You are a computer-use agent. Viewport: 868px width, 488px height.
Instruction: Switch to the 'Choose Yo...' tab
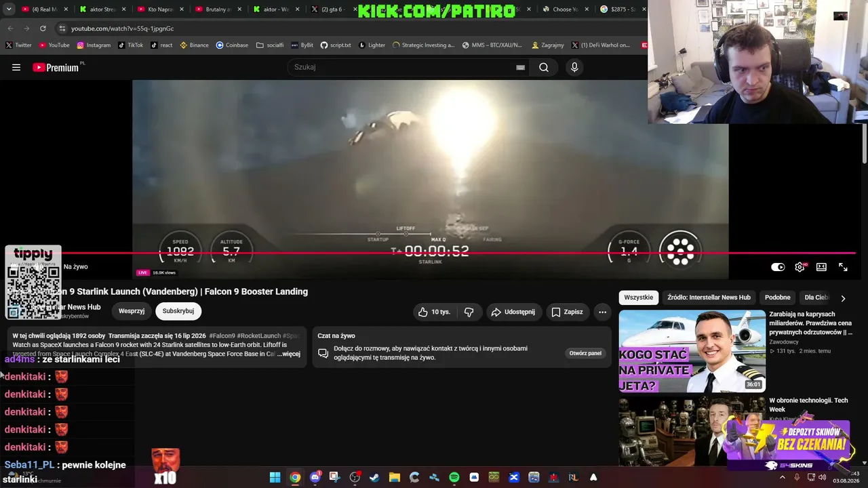point(565,9)
